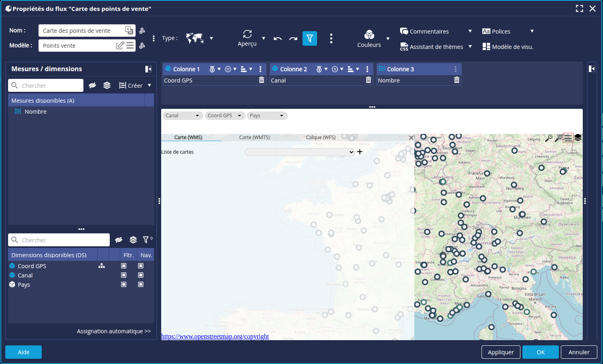Open the Canal filter dropdown above the map
This screenshot has width=603, height=364.
(x=183, y=116)
